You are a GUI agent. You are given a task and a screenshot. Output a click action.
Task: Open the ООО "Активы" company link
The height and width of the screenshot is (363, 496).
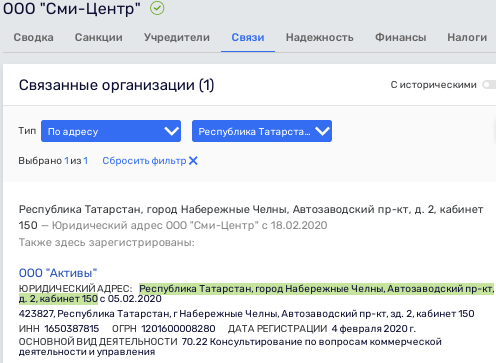pyautogui.click(x=58, y=273)
